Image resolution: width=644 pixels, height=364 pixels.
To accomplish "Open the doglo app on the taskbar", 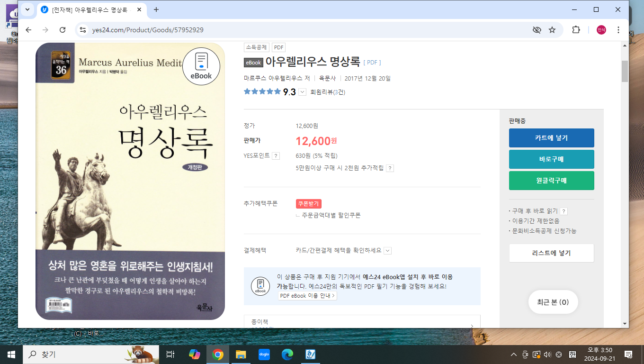I will coord(264,355).
